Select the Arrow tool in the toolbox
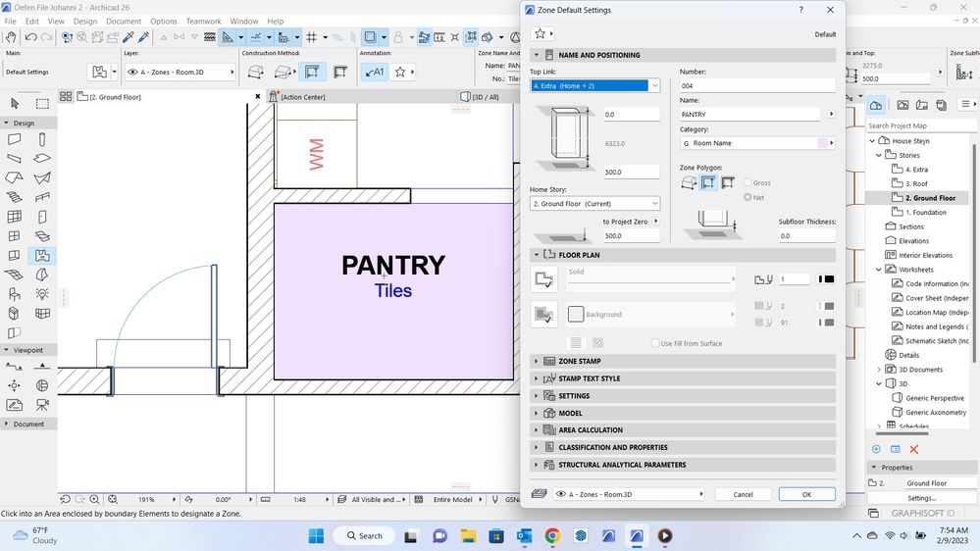 [x=15, y=103]
